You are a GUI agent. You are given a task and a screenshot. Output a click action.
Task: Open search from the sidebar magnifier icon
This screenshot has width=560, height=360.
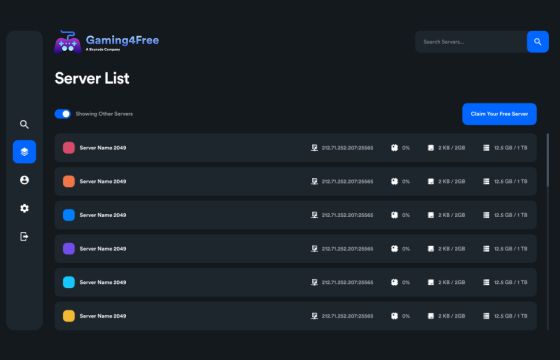24,124
